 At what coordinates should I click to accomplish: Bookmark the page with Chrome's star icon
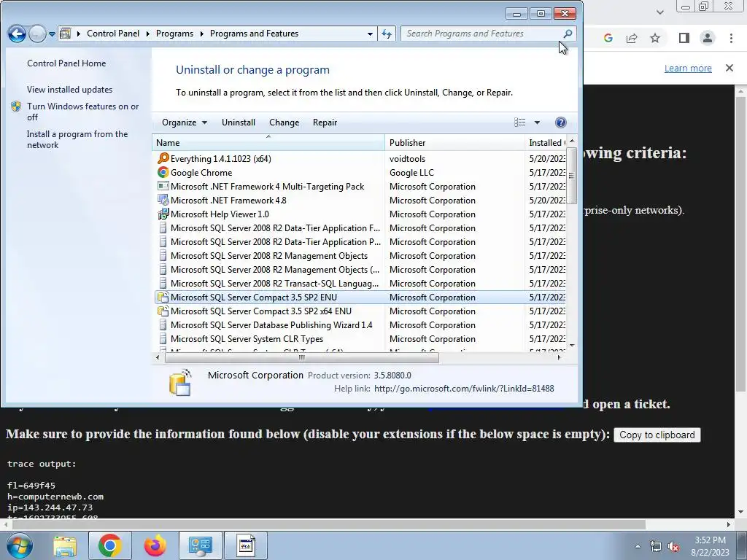tap(655, 38)
